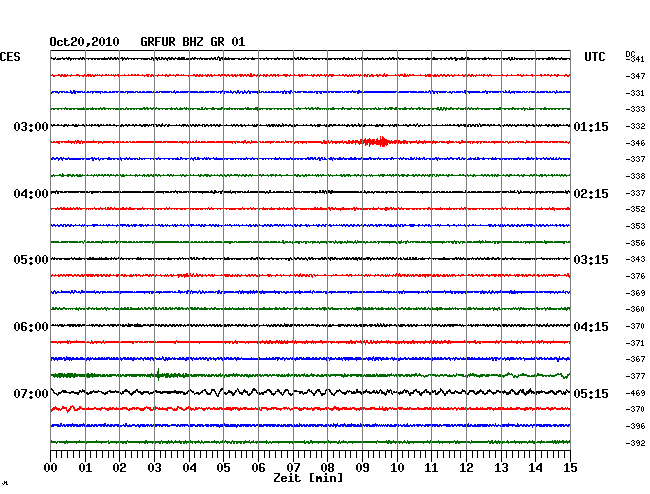Screen dimensions: 650x494
Task: Click the DC offset value "-469"
Action: tap(635, 393)
